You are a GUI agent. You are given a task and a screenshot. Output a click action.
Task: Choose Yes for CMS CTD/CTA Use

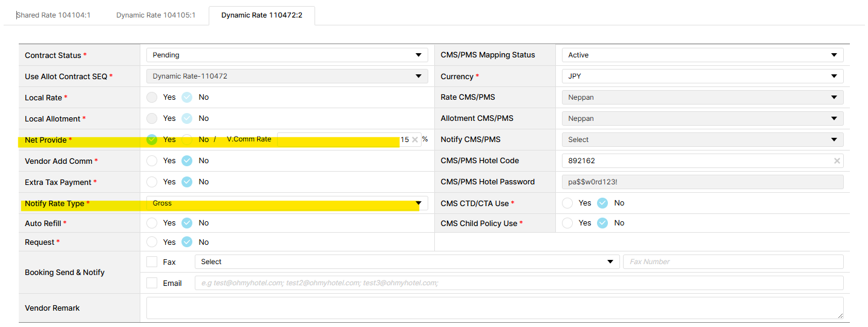pos(567,203)
